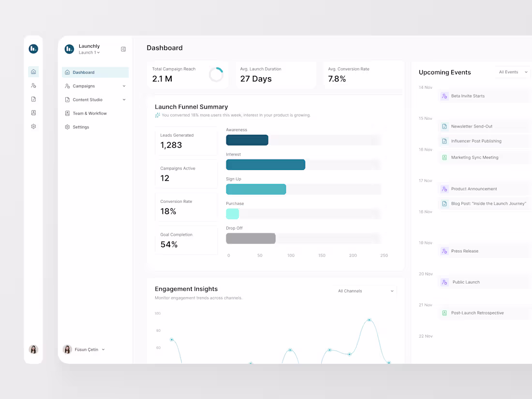Collapse the sidebar using the panel icon
The width and height of the screenshot is (532, 399).
tap(123, 49)
